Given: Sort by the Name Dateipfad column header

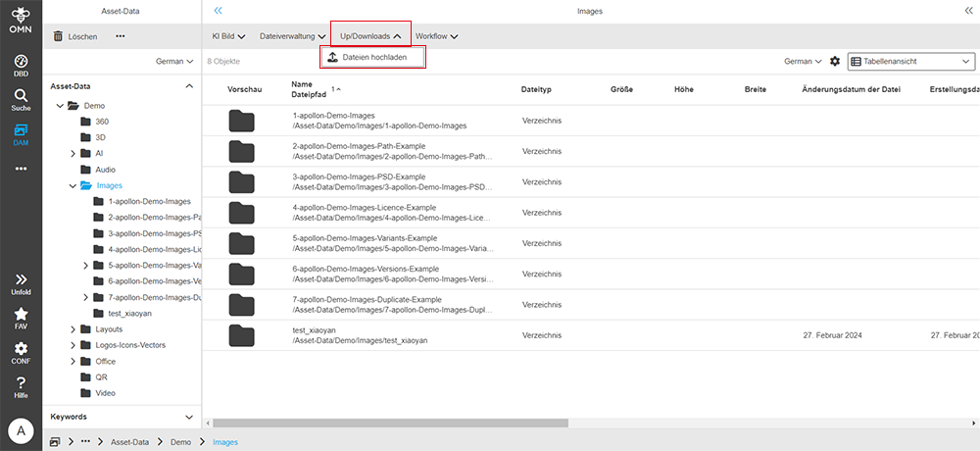Looking at the screenshot, I should [x=310, y=89].
